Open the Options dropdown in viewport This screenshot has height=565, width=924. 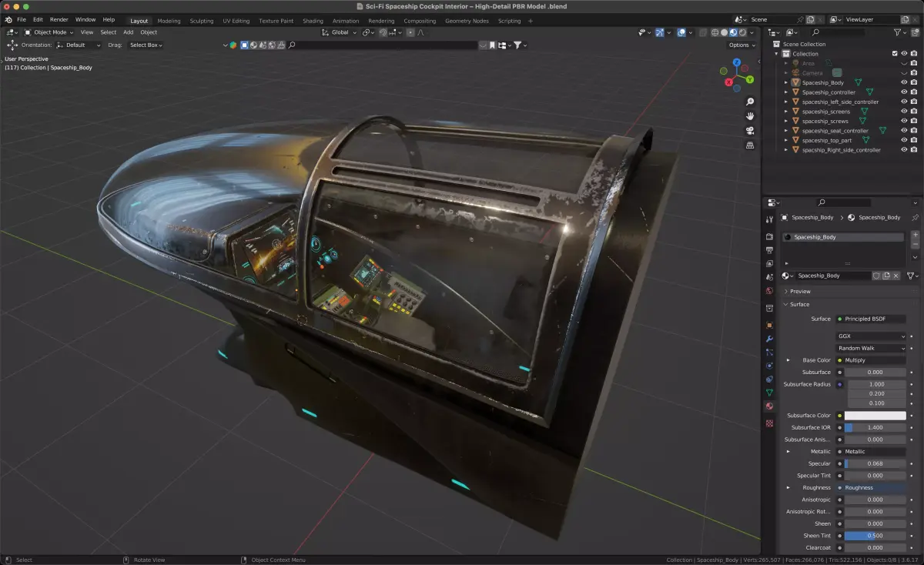741,45
